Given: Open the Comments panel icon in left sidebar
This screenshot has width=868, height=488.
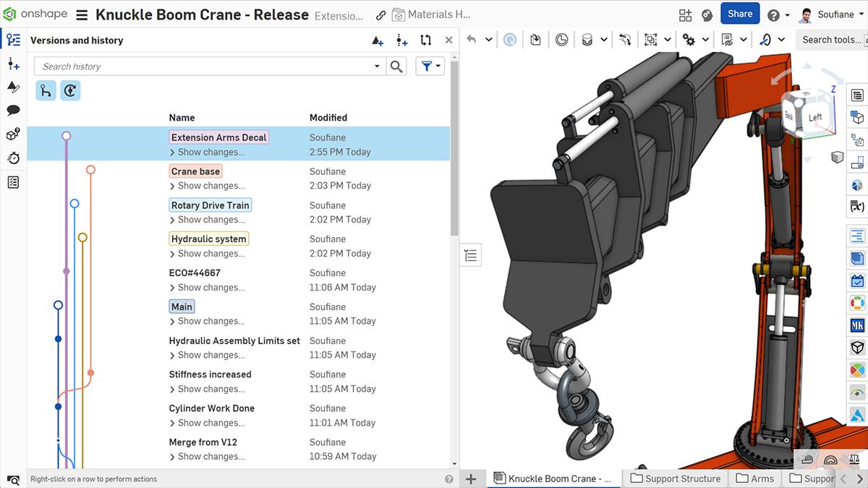Looking at the screenshot, I should pyautogui.click(x=13, y=111).
